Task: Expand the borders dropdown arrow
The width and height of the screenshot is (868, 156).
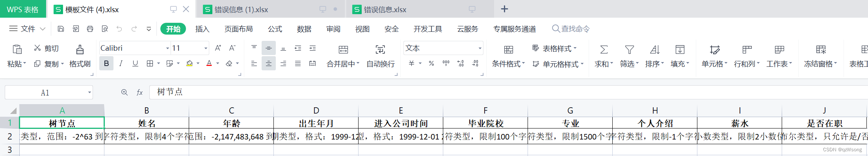Action: (x=158, y=63)
